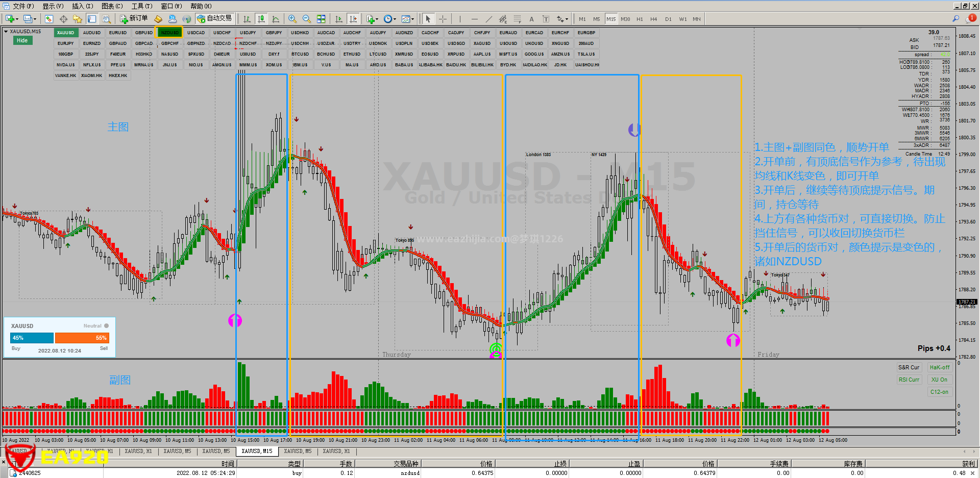Switch chart to candlestick view icon
The width and height of the screenshot is (980, 478).
coord(261,19)
